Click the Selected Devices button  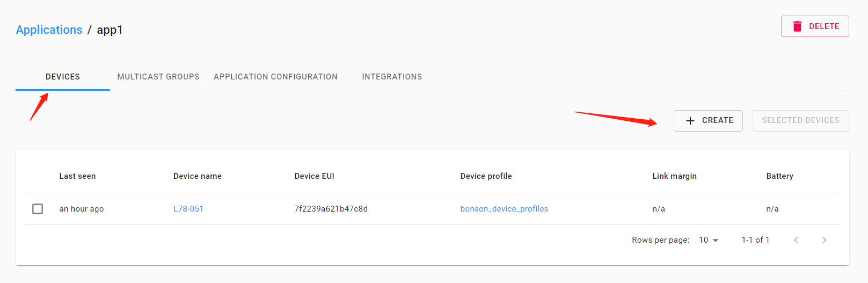tap(800, 121)
